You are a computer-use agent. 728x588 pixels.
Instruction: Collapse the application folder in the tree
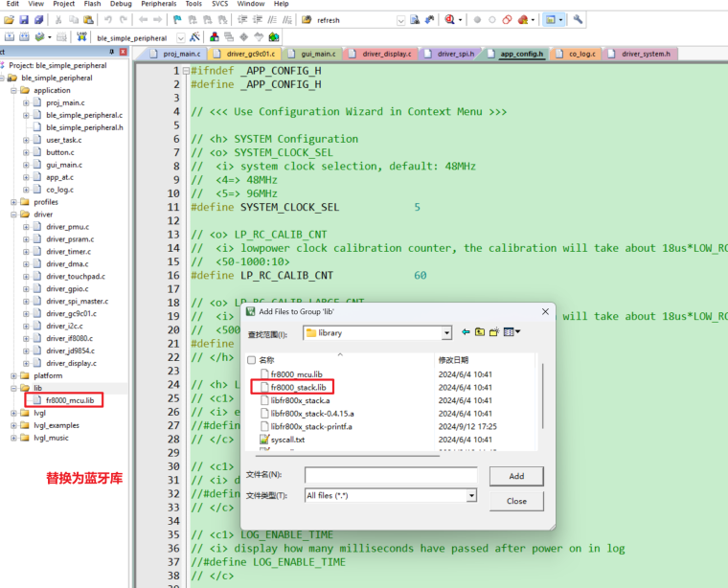click(x=14, y=90)
